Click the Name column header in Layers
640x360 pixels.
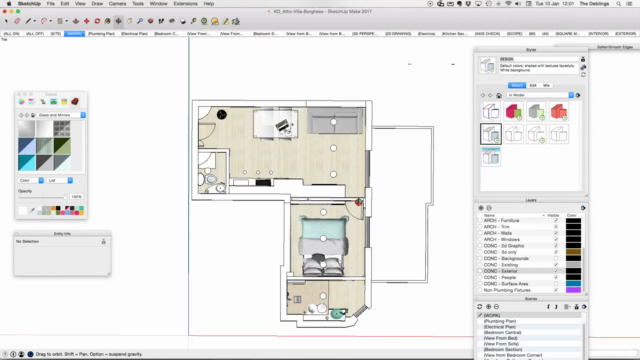489,215
